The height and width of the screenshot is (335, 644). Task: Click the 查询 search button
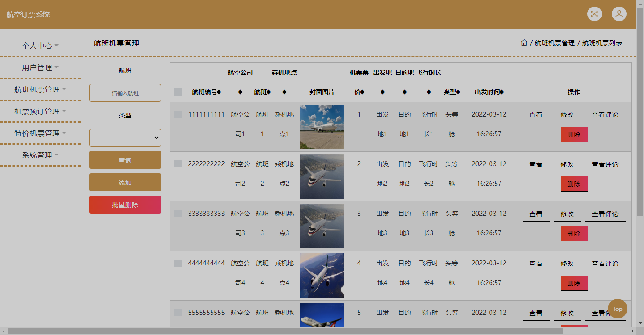125,159
